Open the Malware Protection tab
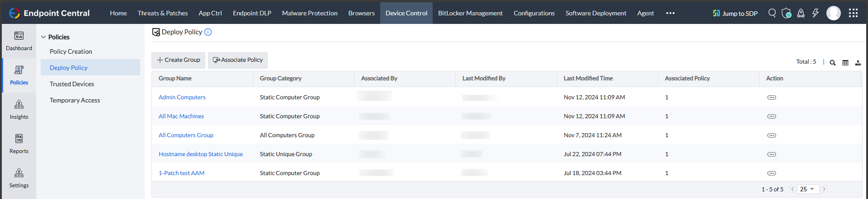 click(310, 13)
